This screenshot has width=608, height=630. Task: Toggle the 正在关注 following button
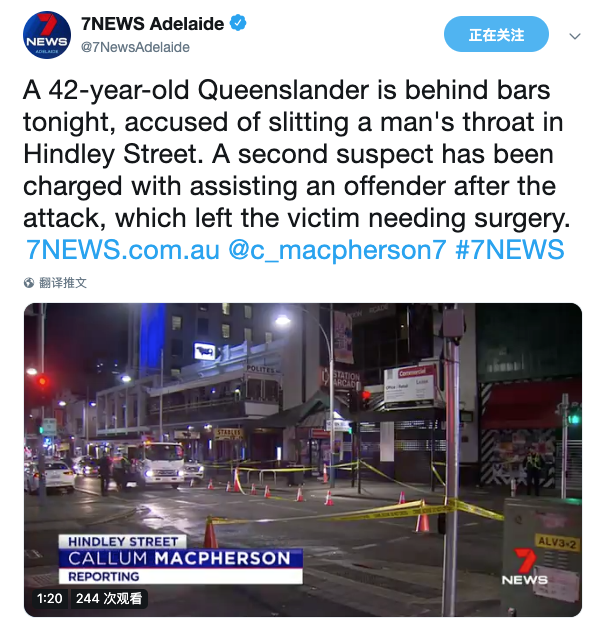(x=496, y=34)
